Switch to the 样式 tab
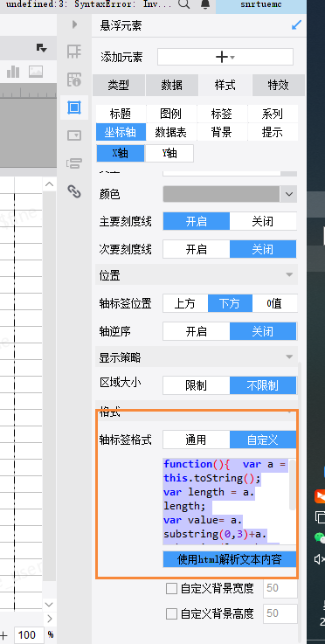 225,85
